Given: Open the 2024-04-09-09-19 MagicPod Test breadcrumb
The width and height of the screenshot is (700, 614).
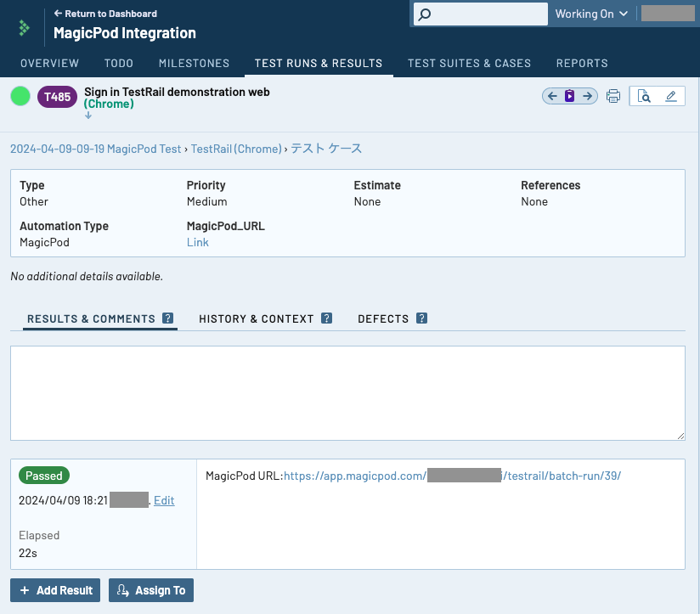Looking at the screenshot, I should pyautogui.click(x=95, y=149).
